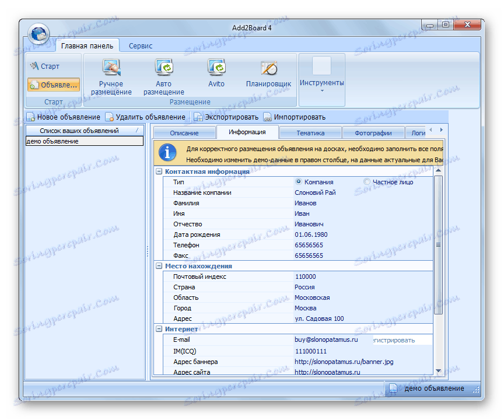The image size is (504, 420).
Task: Collapse the Место нахождения section
Action: point(159,266)
